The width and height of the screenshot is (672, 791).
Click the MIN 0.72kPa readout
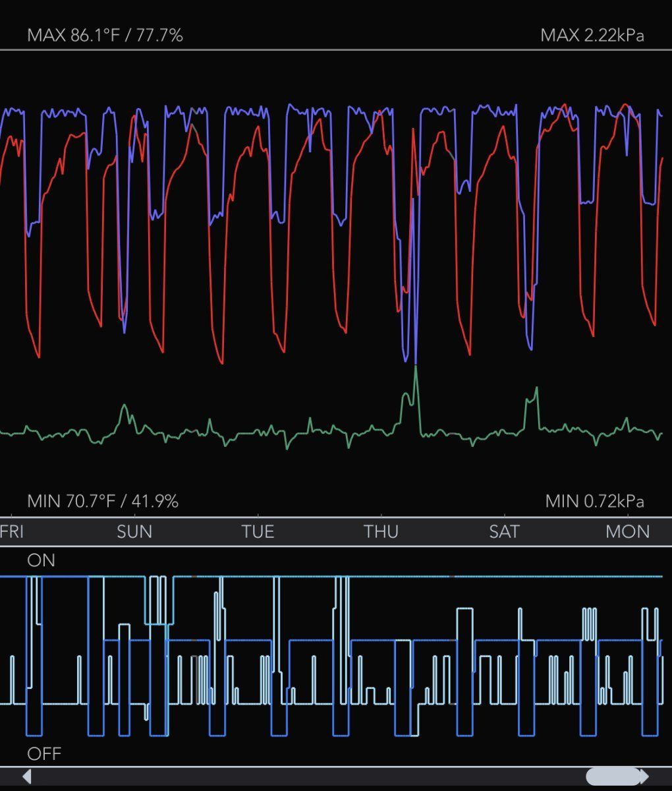click(x=595, y=501)
